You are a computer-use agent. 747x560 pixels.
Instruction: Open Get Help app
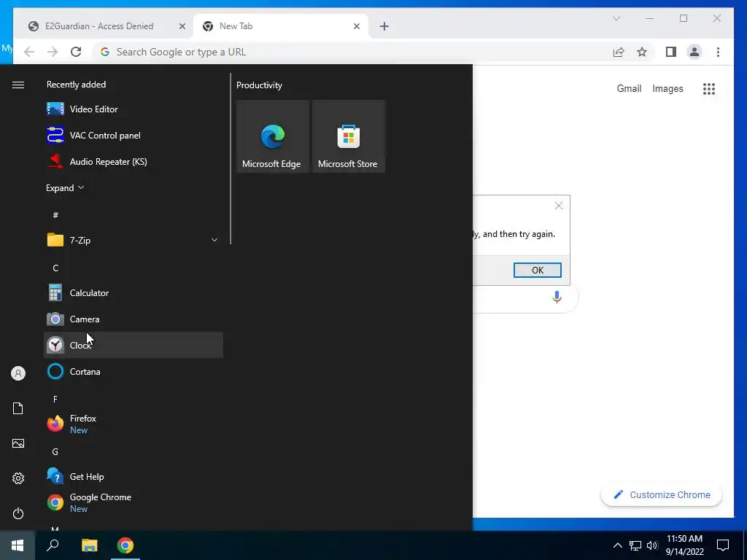pyautogui.click(x=133, y=476)
